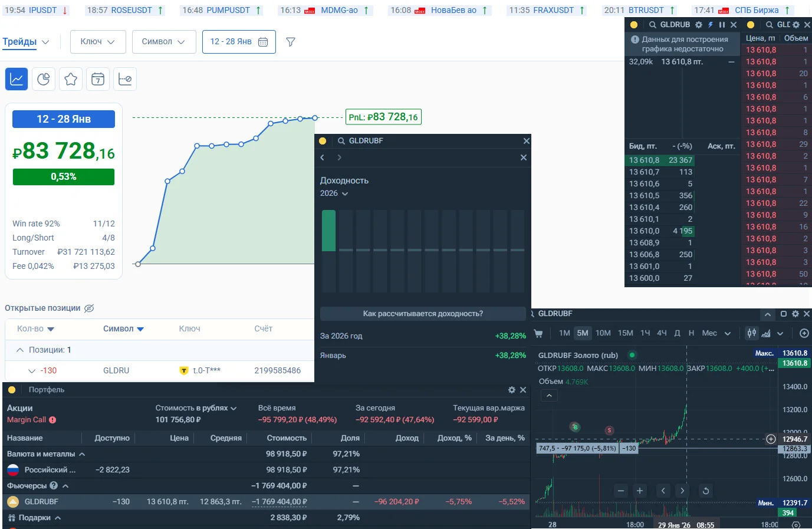Select the 5М timeframe on chart
The image size is (812, 529).
[583, 333]
